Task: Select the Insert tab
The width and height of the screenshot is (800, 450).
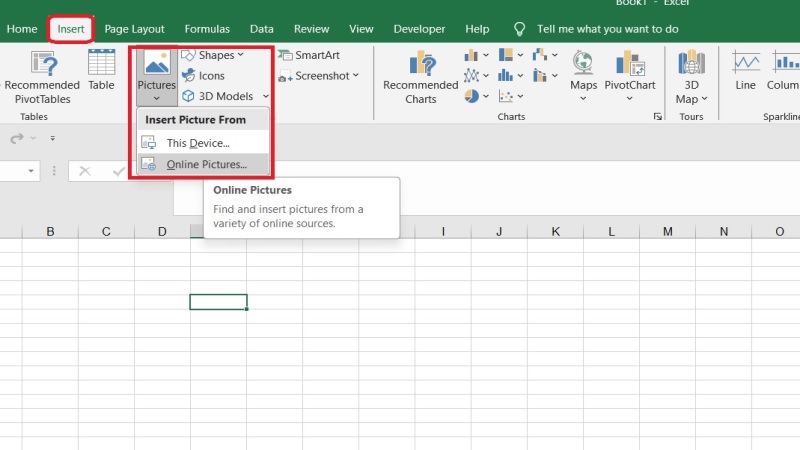Action: 70,29
